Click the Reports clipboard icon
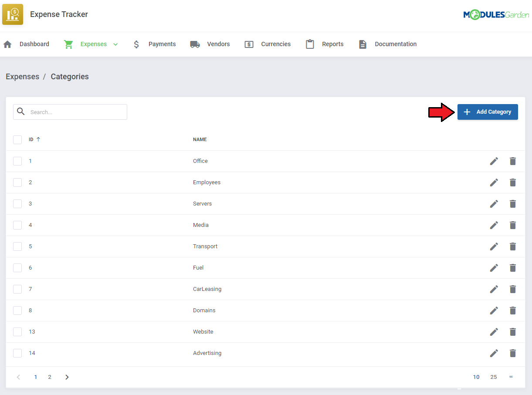Screen dimensions: 532x395 coord(310,44)
